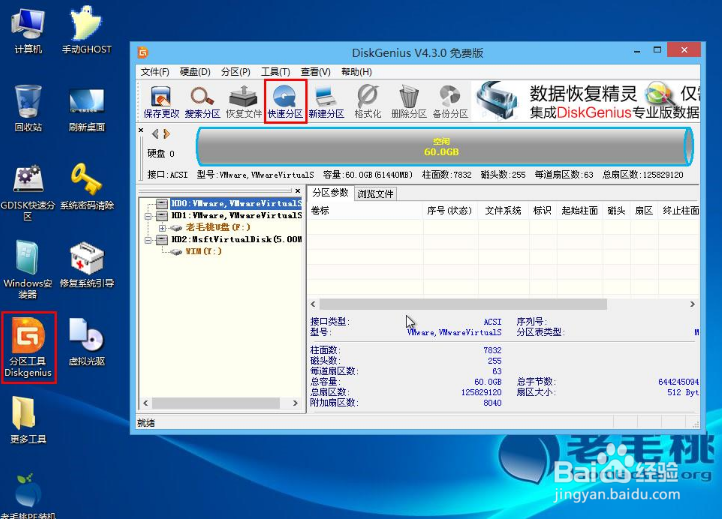Click the 卷标 column header

pos(366,210)
